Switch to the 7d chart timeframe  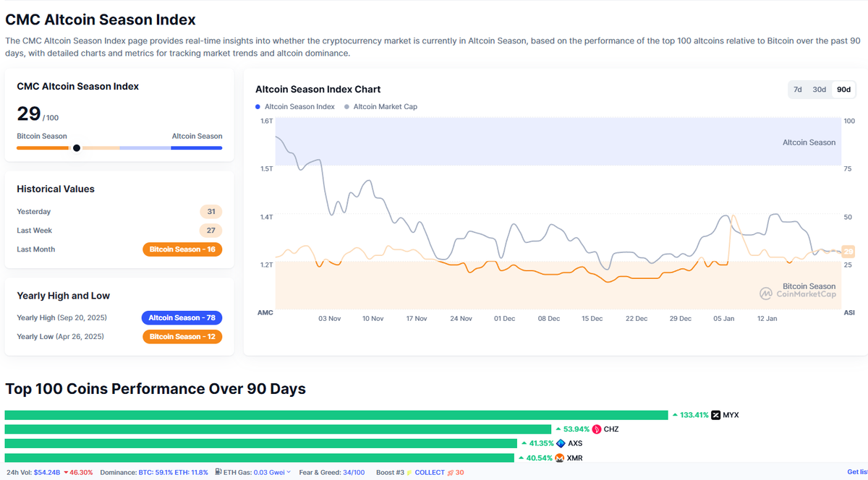(x=797, y=90)
